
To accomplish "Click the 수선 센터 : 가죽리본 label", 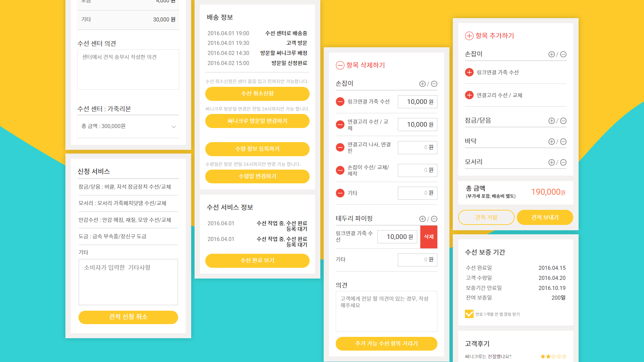I will pos(104,109).
